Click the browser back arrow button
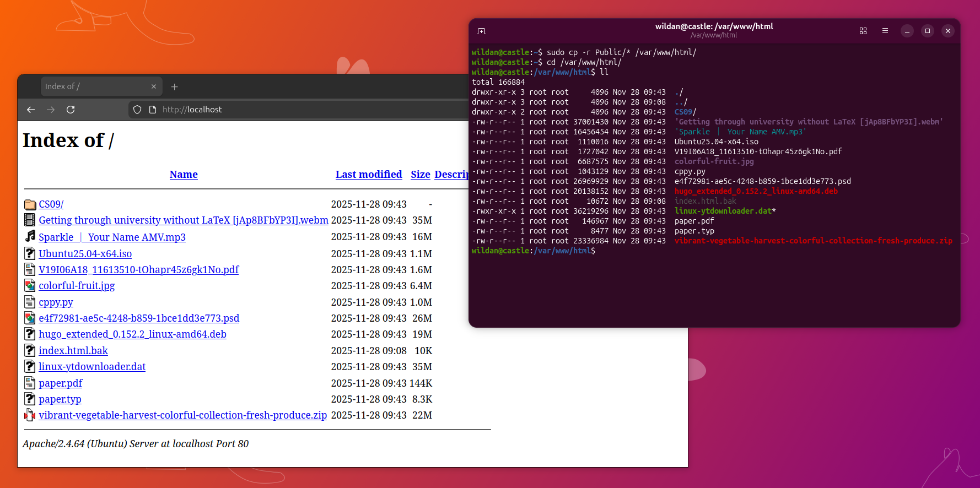 coord(31,110)
